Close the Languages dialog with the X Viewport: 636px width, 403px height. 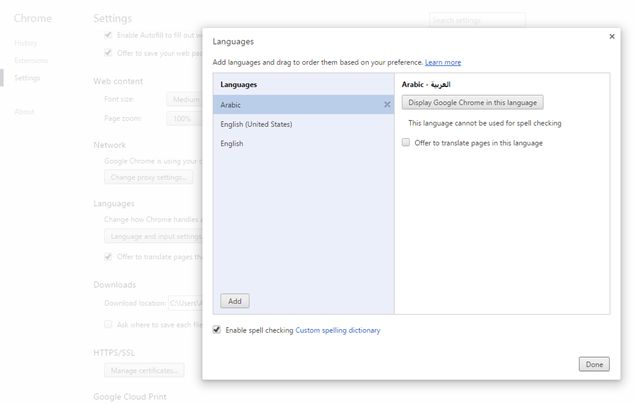coord(611,36)
